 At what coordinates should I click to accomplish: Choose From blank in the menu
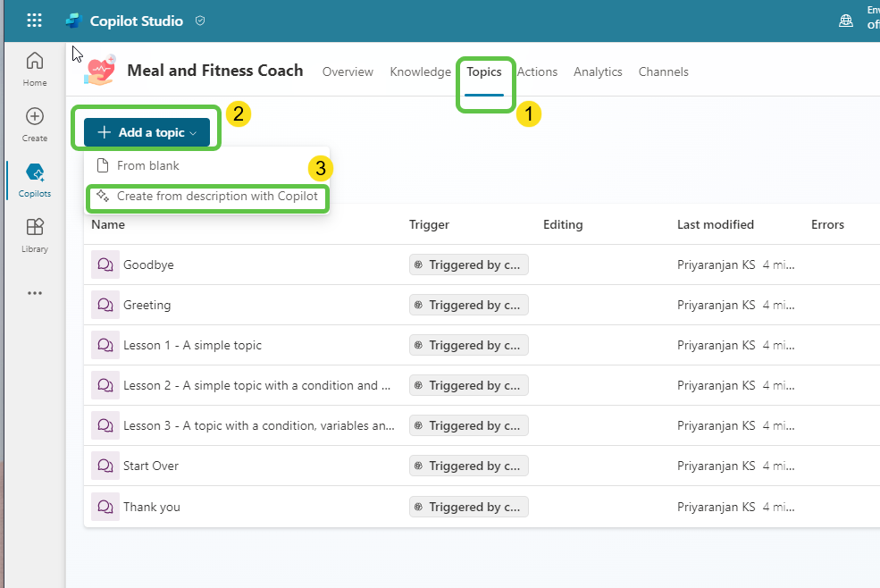coord(147,165)
